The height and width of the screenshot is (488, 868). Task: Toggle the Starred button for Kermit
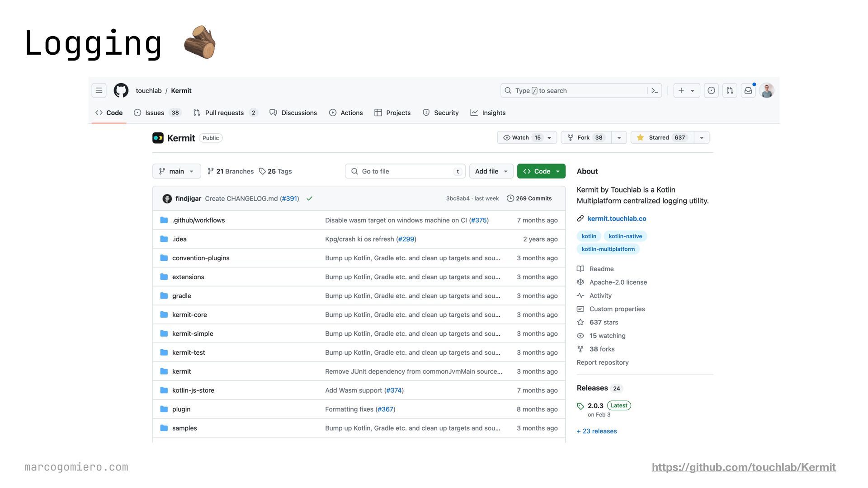662,137
